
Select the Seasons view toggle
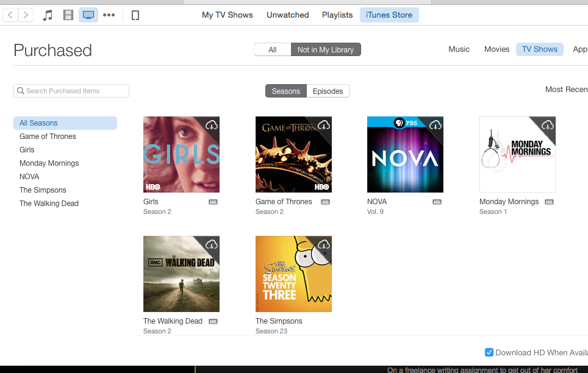(285, 91)
